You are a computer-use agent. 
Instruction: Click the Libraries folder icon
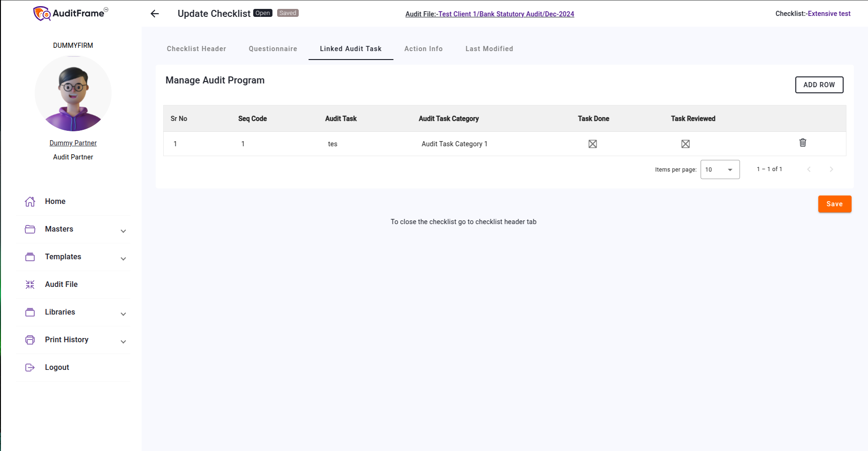30,312
